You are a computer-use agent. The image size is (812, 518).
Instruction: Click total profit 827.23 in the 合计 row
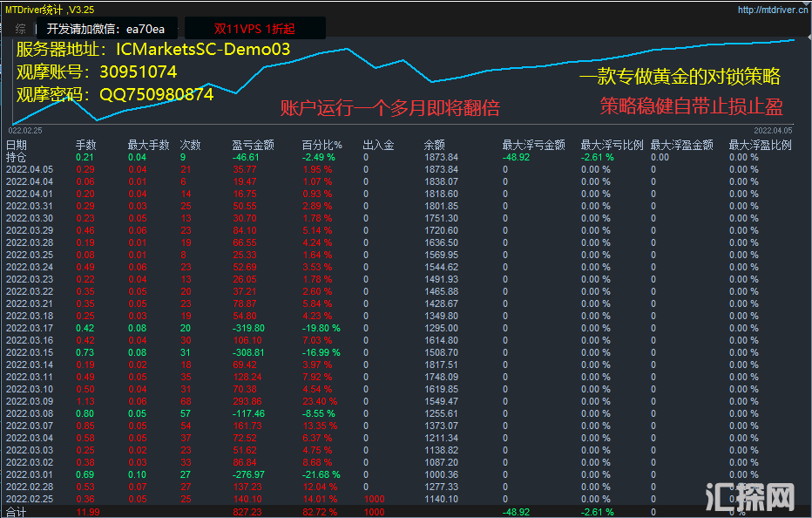click(247, 512)
